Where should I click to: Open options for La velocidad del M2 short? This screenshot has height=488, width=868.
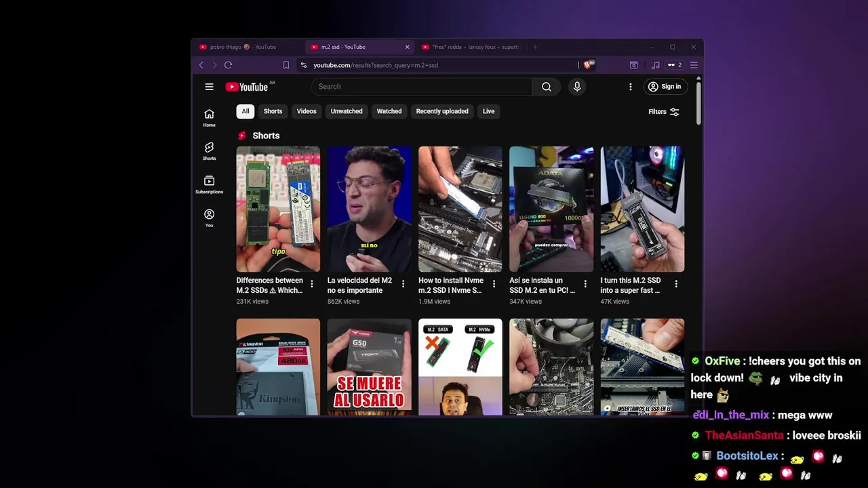(x=403, y=284)
